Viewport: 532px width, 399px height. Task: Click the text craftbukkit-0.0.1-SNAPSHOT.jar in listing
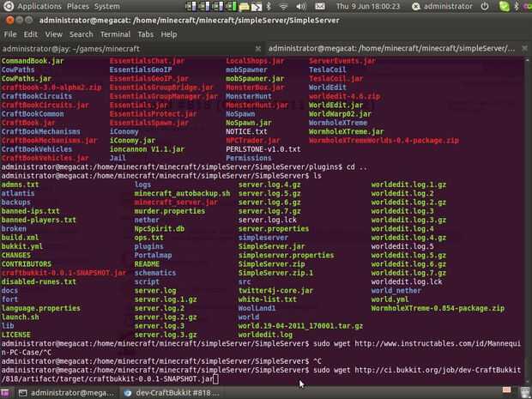(63, 273)
